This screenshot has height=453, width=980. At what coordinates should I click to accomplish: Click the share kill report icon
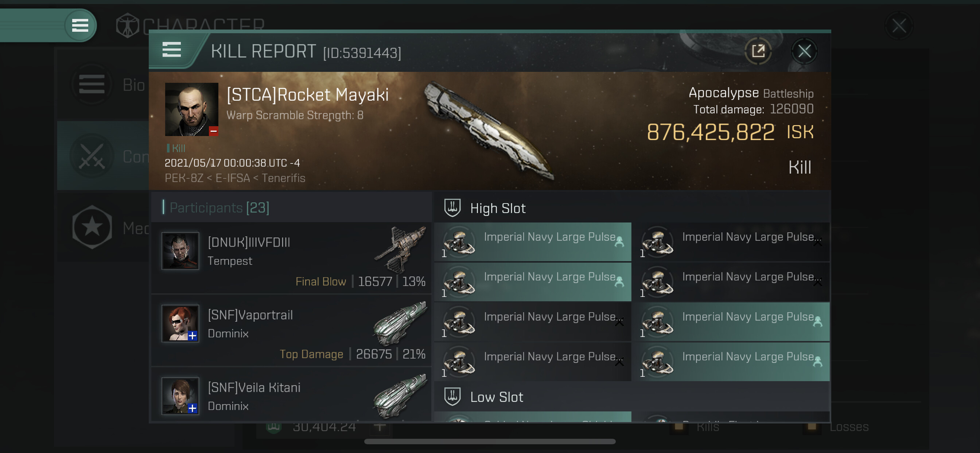point(758,51)
